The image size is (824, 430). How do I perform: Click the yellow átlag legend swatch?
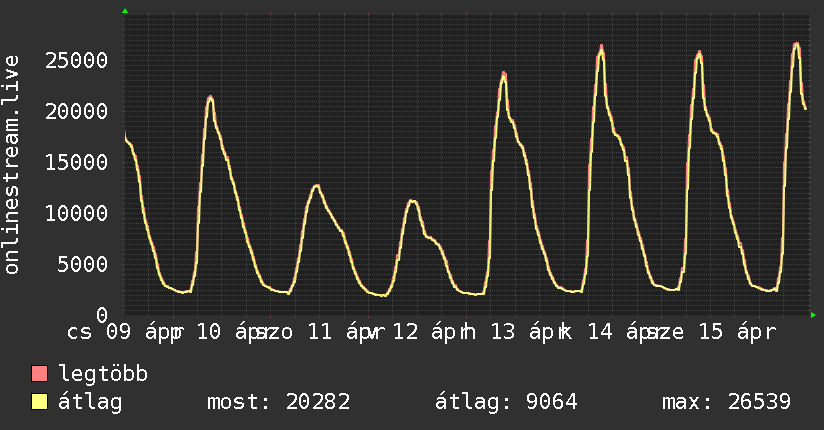[40, 402]
